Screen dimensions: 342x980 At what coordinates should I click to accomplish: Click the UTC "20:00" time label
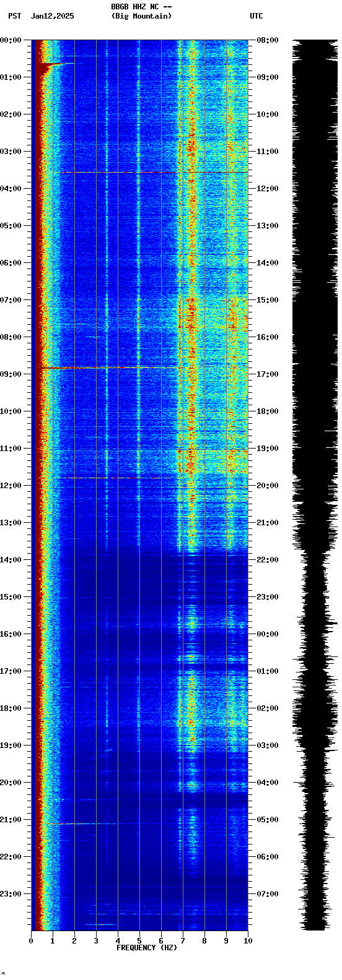(268, 486)
